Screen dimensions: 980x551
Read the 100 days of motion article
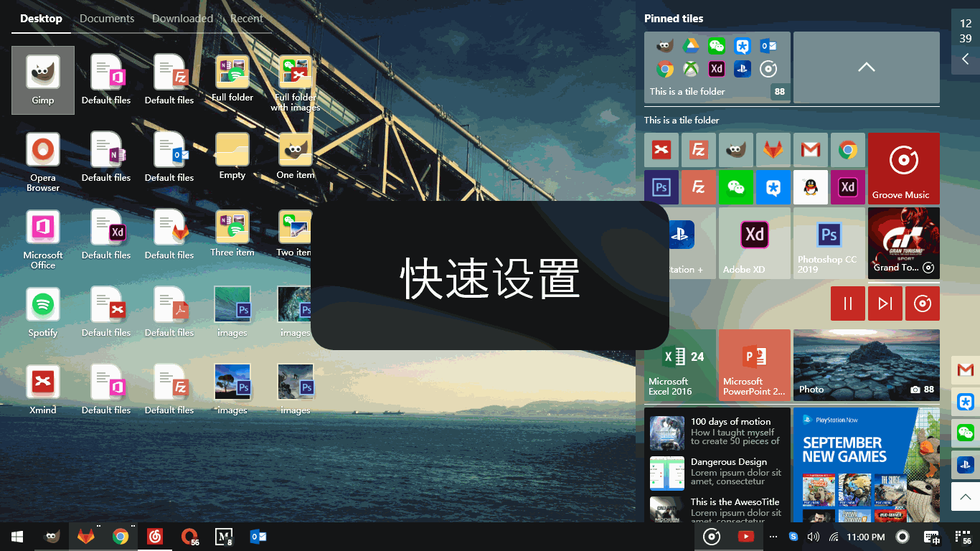[x=717, y=432]
